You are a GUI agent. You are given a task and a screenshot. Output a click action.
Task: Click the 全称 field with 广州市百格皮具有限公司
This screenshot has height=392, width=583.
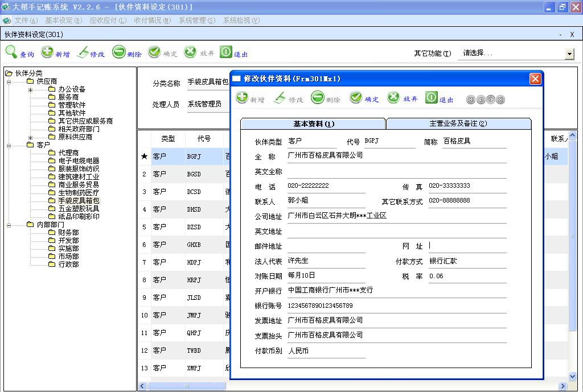point(397,156)
